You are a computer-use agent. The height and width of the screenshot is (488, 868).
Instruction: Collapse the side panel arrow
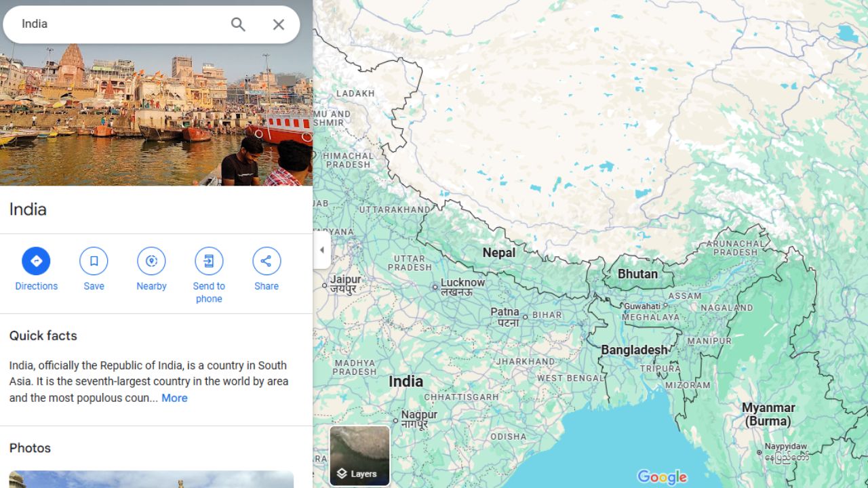(x=321, y=250)
